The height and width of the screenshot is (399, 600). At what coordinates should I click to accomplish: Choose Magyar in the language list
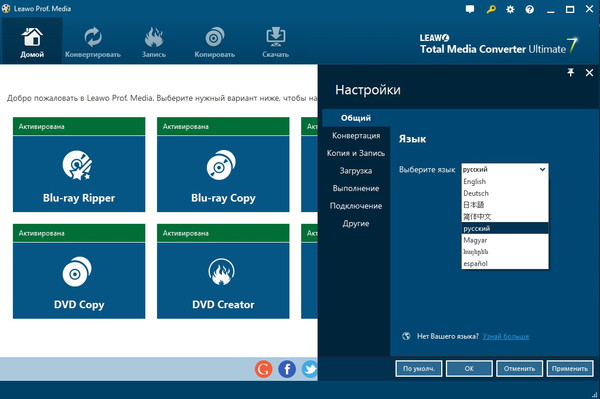pyautogui.click(x=505, y=240)
